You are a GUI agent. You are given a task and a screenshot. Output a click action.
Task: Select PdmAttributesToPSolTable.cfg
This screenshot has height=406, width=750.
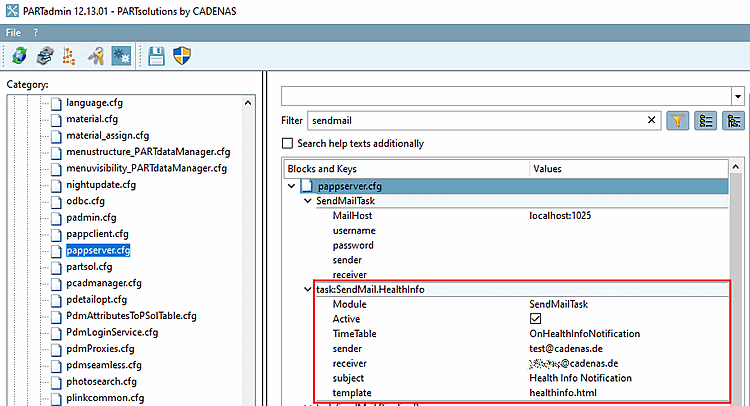pos(132,316)
